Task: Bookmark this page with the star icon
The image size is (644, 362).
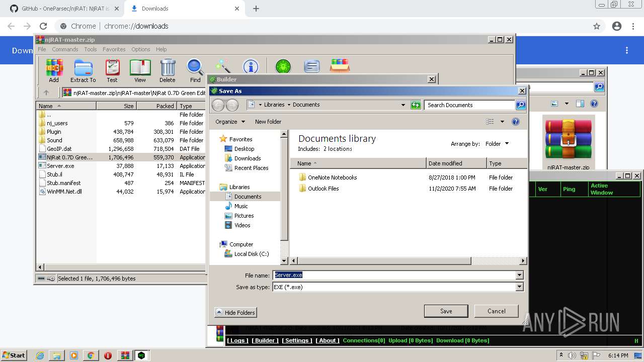Action: (x=597, y=26)
